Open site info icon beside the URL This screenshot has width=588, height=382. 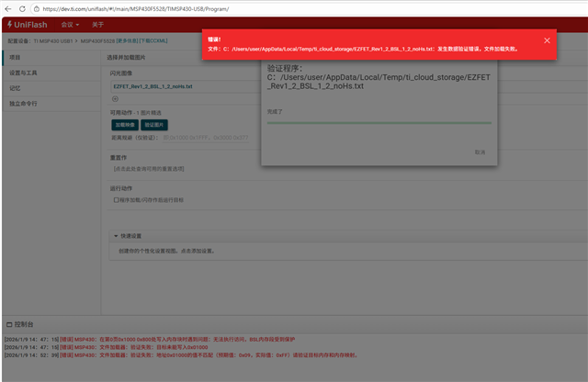point(37,8)
